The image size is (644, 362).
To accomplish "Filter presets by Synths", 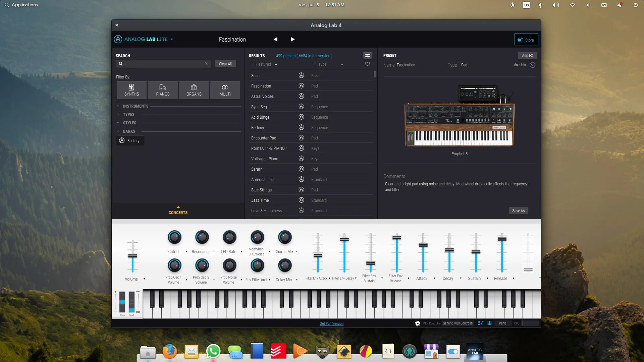I will pos(131,90).
